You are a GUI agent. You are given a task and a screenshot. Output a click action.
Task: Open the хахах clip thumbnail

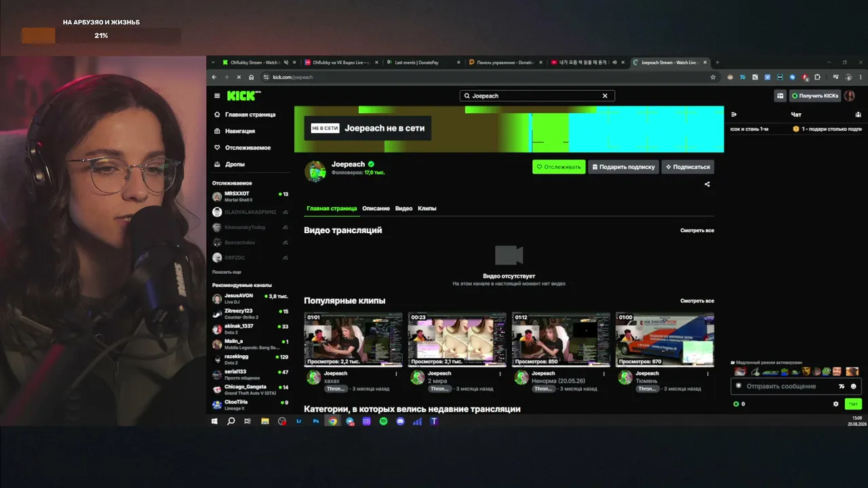click(353, 339)
